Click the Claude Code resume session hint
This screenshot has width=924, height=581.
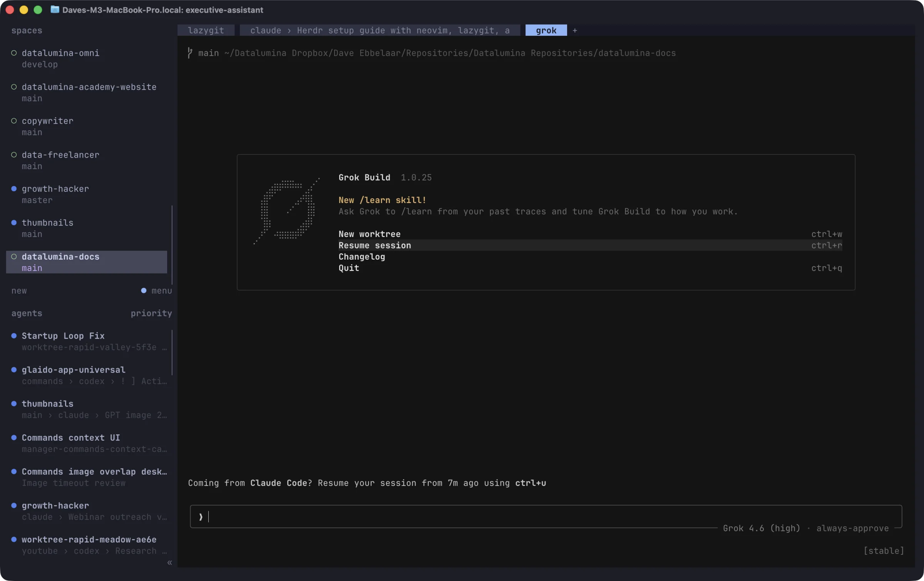(367, 483)
